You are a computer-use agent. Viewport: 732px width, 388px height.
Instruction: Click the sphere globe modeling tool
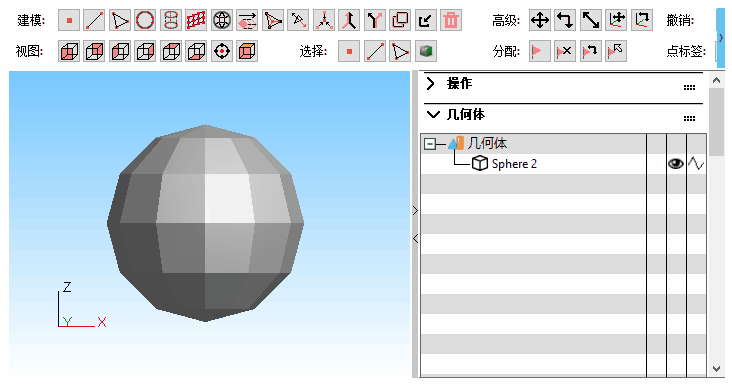(222, 21)
